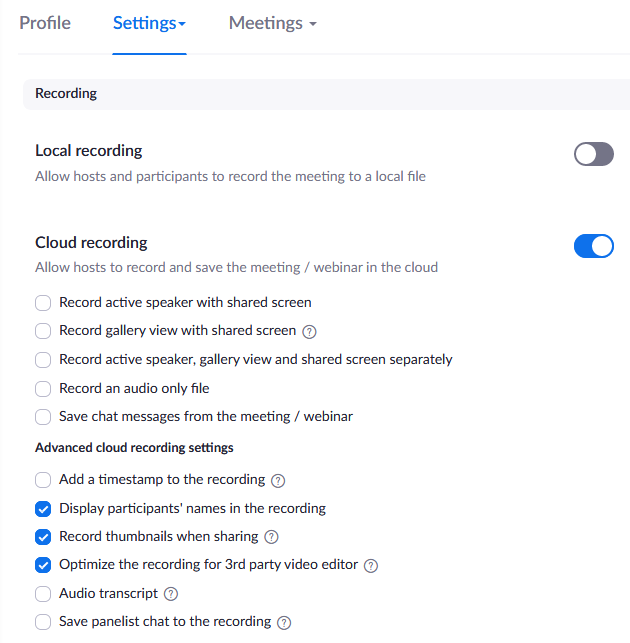The image size is (630, 643).
Task: Click help icon beside gallery view option
Action: click(x=309, y=331)
